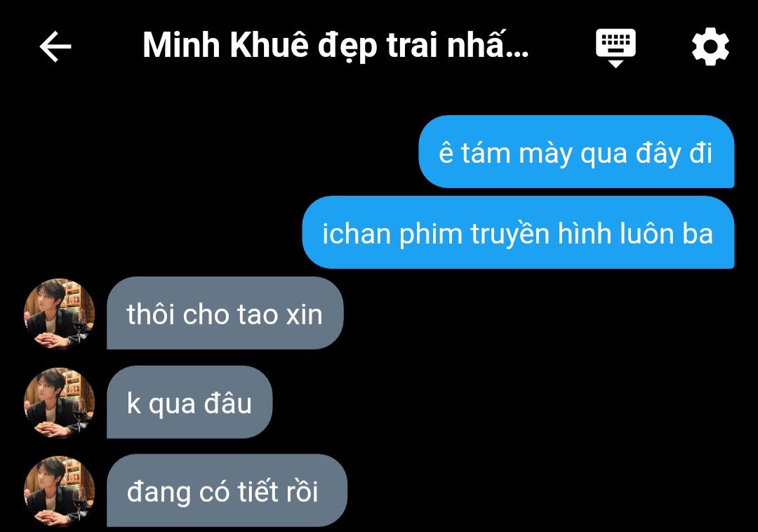Click the word "đâu" in the gray bubble

[x=227, y=402]
